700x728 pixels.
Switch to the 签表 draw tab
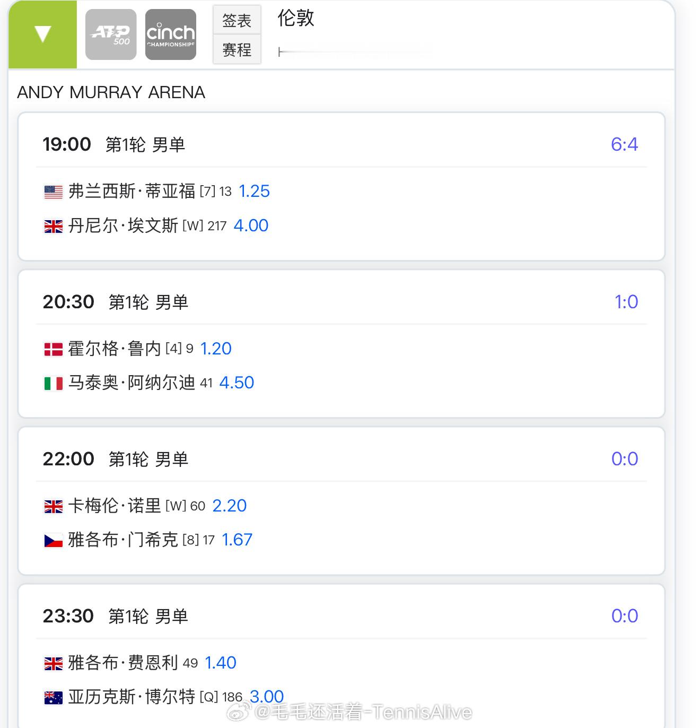(x=237, y=20)
